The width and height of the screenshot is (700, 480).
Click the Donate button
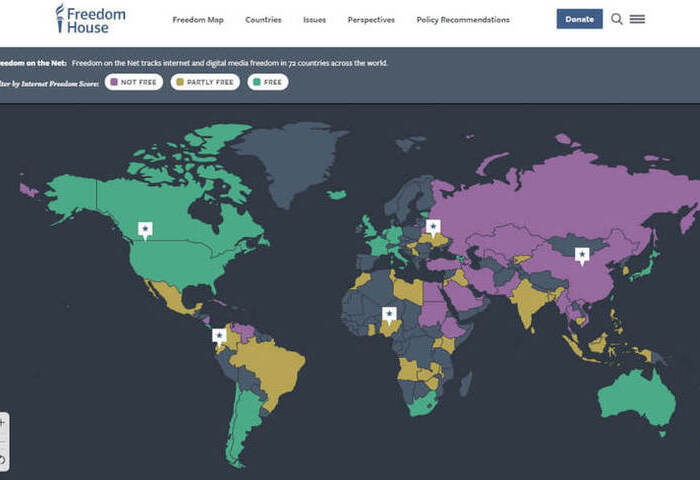coord(579,19)
